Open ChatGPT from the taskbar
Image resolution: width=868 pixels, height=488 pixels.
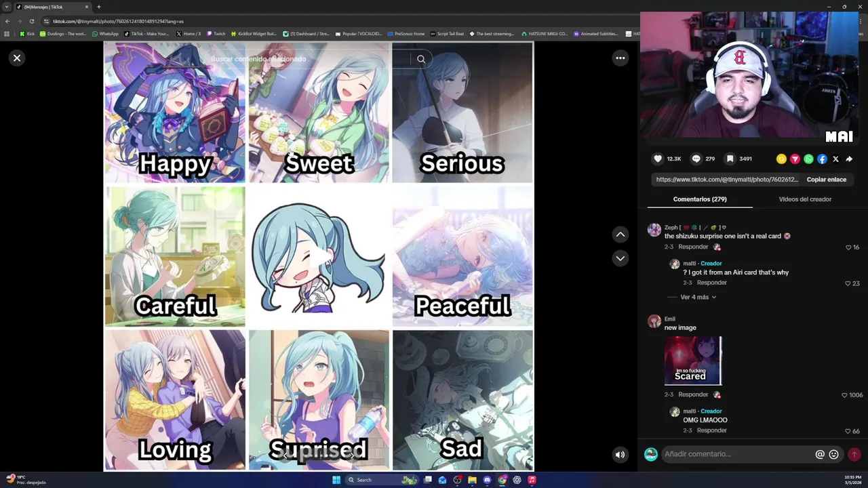pos(517,480)
